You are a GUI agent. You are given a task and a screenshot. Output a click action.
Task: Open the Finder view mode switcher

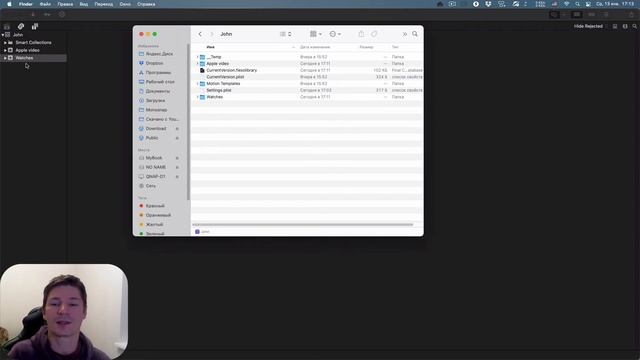285,34
